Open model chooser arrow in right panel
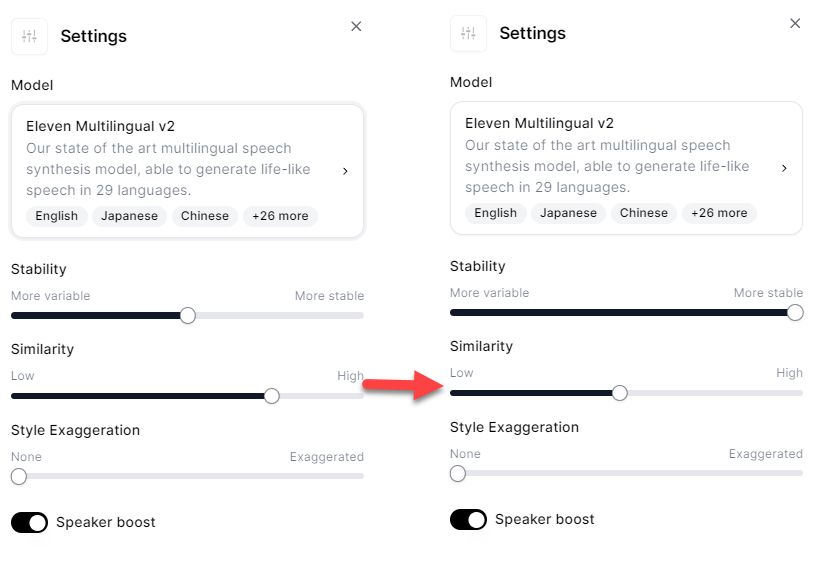The image size is (818, 568). coord(784,168)
